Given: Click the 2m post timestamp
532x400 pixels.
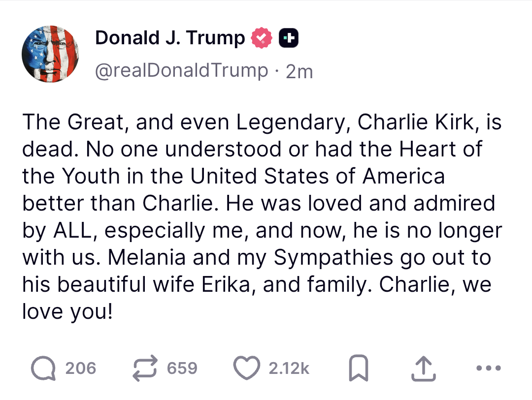Looking at the screenshot, I should [x=299, y=71].
